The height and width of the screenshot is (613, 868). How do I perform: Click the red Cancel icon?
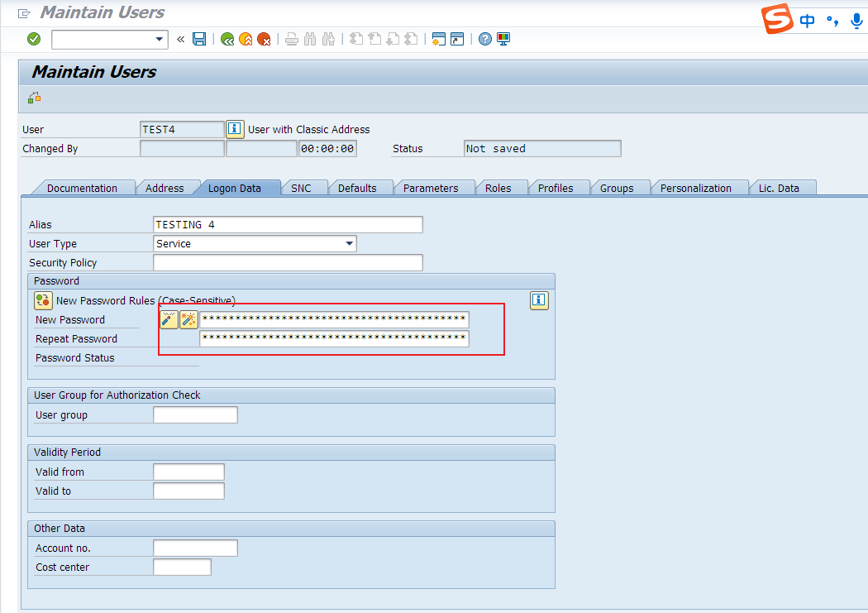pyautogui.click(x=264, y=39)
